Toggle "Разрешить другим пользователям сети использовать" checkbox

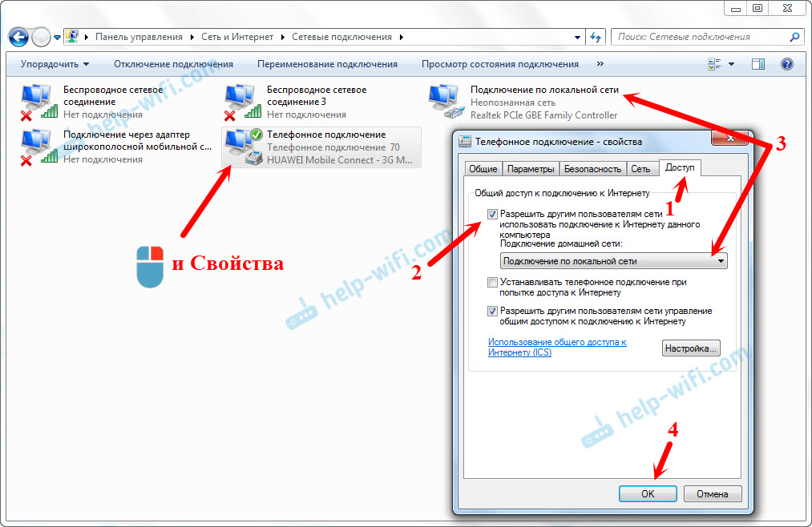[x=492, y=214]
